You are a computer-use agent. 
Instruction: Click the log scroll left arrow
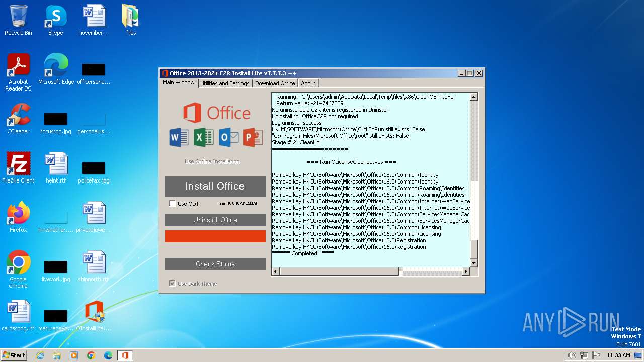coord(275,271)
